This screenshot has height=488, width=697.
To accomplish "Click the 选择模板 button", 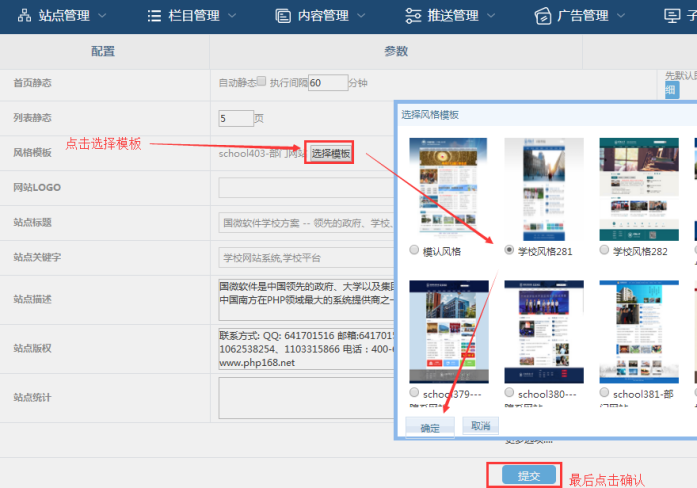I will [x=330, y=153].
